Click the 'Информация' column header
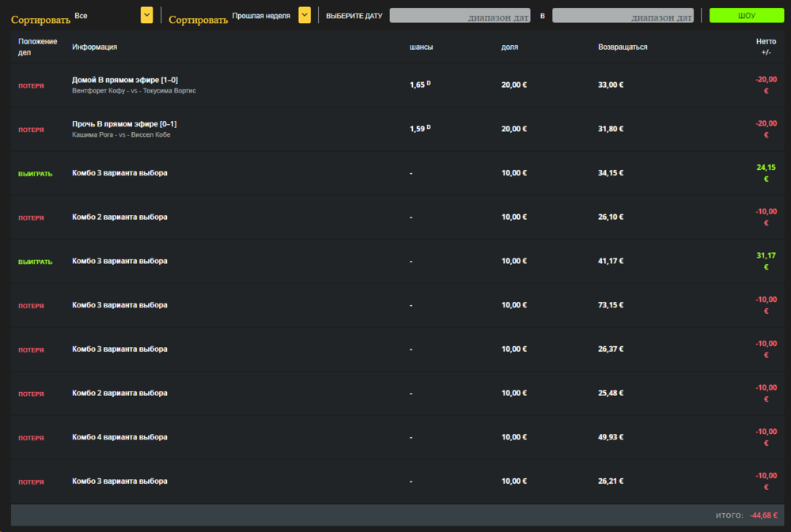This screenshot has width=791, height=532. pos(94,47)
